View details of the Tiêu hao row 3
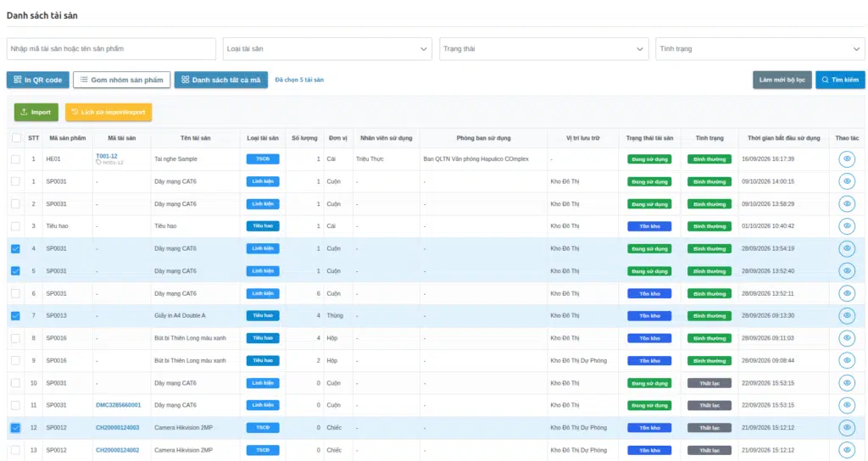This screenshot has width=868, height=461. tap(847, 225)
